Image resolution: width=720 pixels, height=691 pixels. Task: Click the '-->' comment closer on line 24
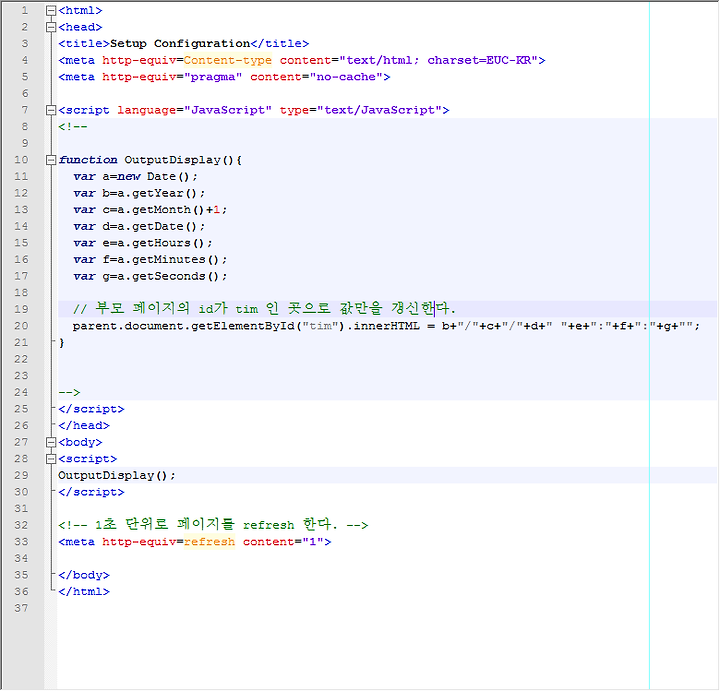69,392
